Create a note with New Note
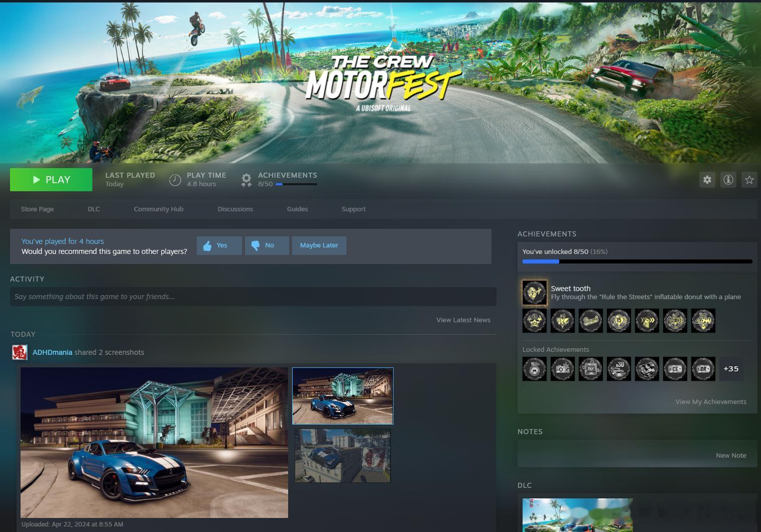Viewport: 761px width, 532px height. pyautogui.click(x=731, y=455)
